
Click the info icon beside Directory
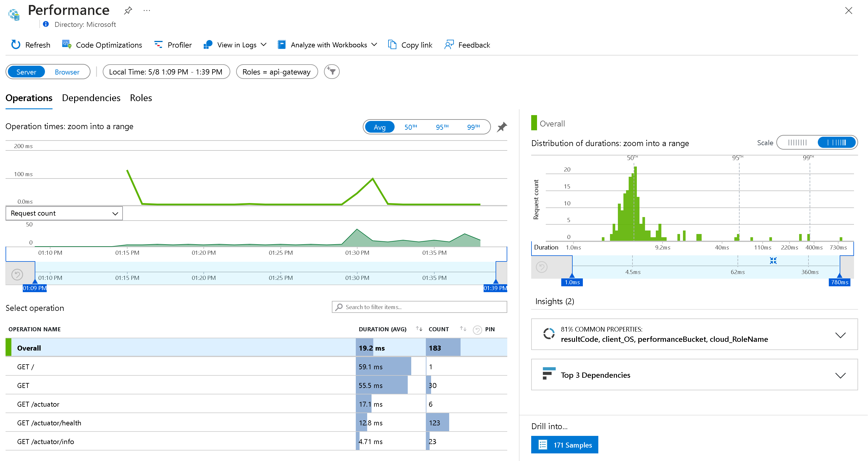click(x=46, y=24)
